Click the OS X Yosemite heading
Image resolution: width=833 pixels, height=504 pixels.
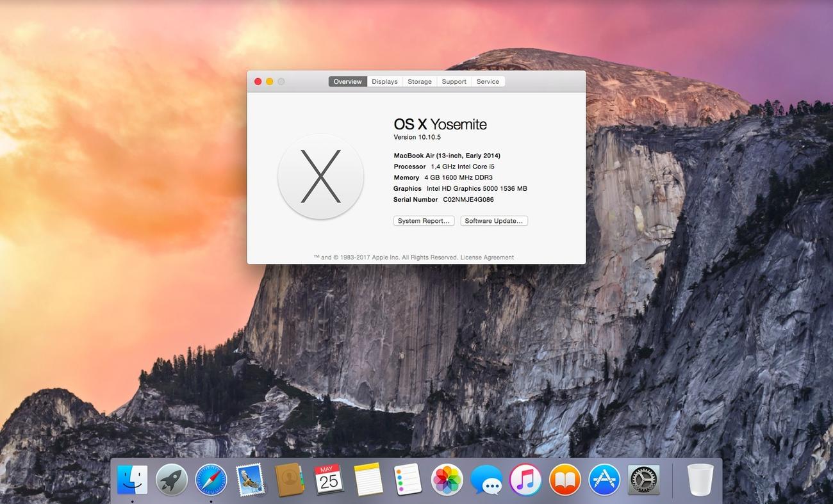pyautogui.click(x=440, y=124)
